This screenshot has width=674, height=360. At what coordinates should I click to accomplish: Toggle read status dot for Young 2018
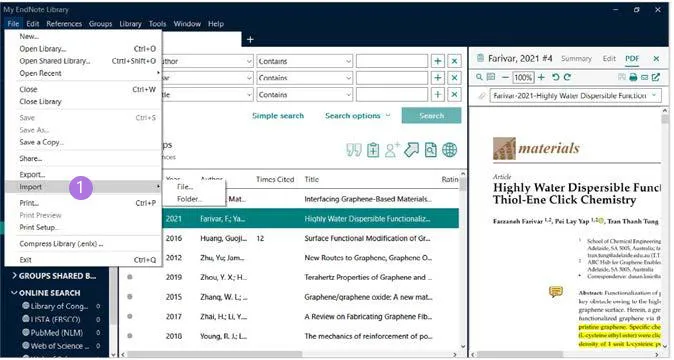[129, 336]
